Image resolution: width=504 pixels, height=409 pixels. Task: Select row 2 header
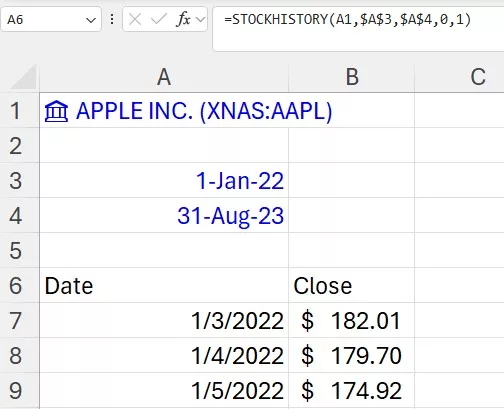[19, 145]
